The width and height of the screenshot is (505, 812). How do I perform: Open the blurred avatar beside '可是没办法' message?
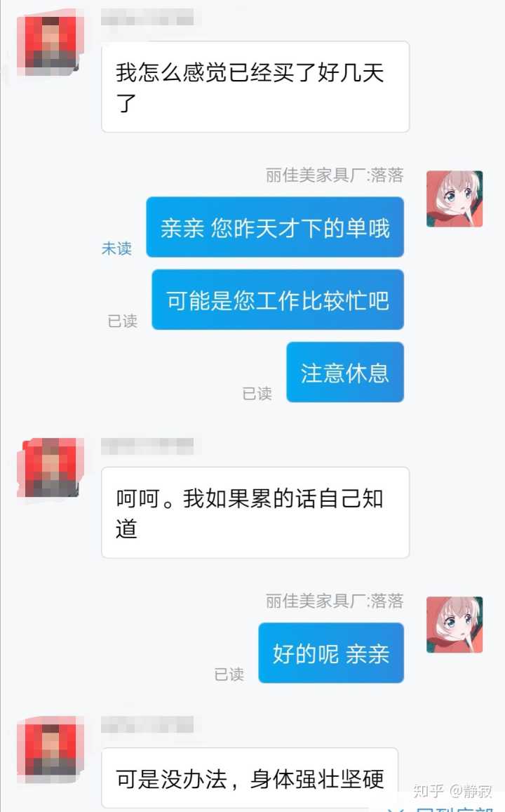pyautogui.click(x=50, y=748)
